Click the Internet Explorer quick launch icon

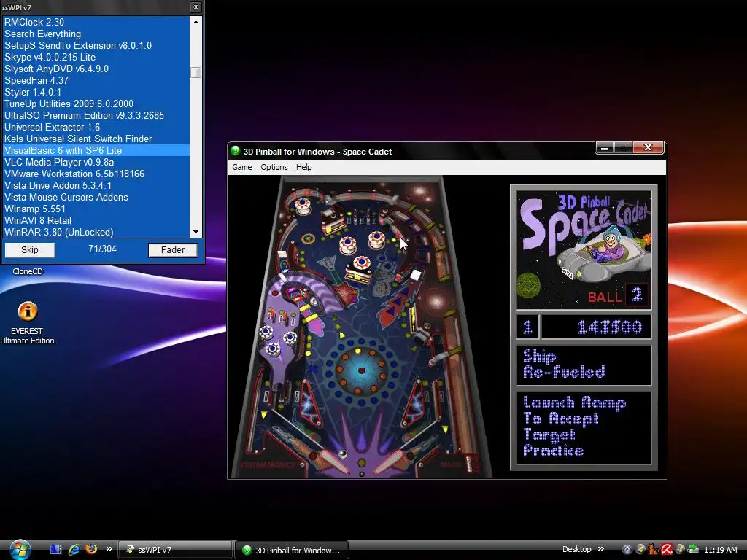click(74, 550)
